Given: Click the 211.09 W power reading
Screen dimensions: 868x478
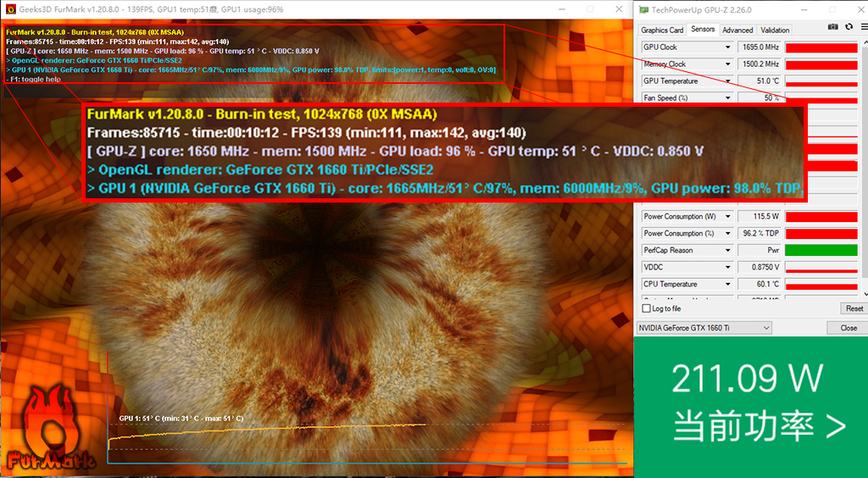Looking at the screenshot, I should coord(748,380).
